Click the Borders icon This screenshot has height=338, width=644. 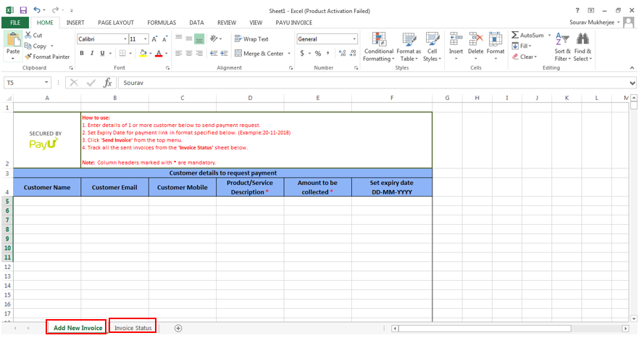122,54
